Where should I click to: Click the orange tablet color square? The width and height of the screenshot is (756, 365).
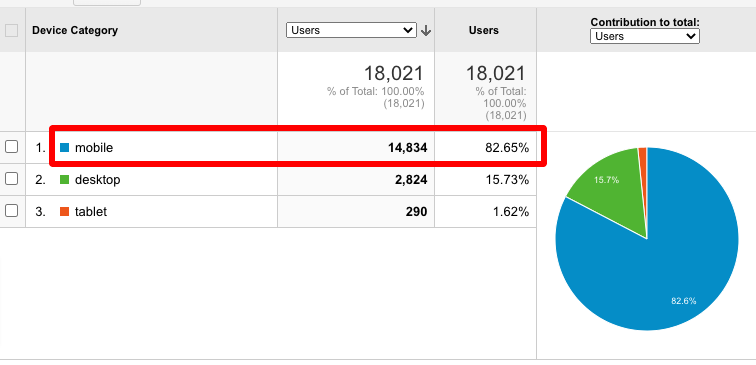tap(65, 212)
